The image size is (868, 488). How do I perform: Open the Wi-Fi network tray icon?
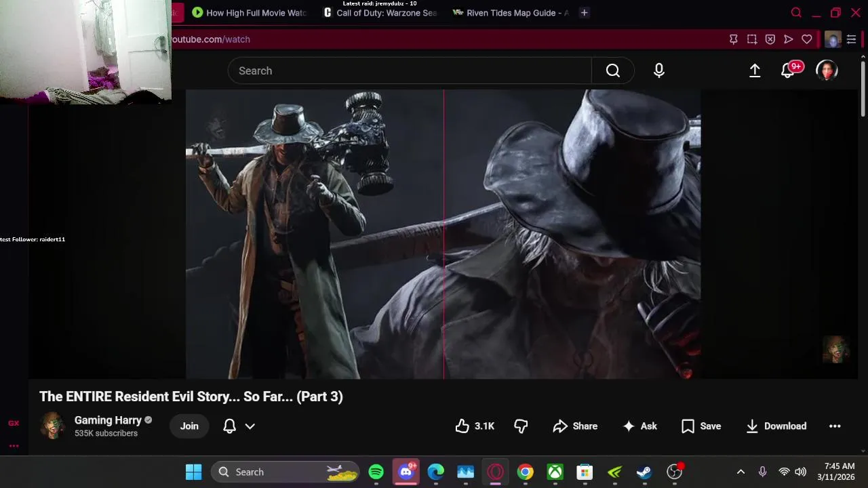click(x=784, y=472)
